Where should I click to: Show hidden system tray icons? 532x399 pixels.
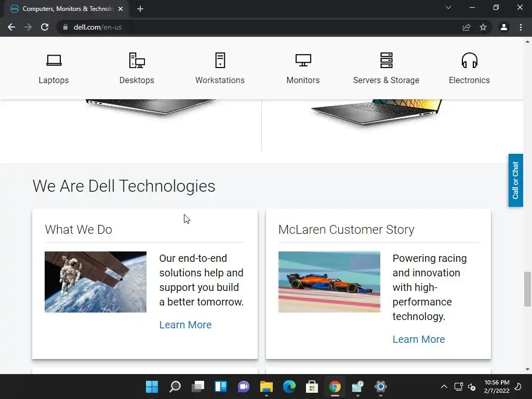444,387
